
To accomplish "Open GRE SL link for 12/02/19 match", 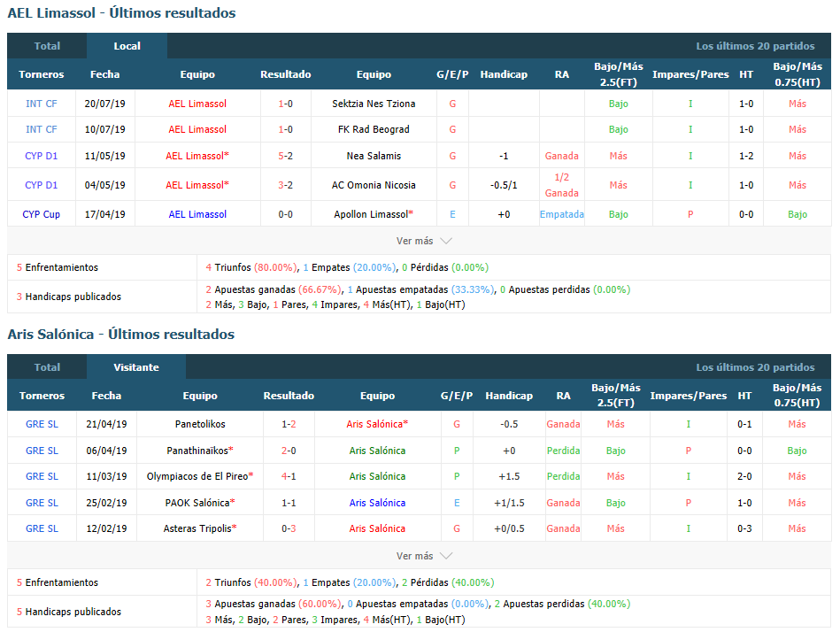I will (x=42, y=528).
